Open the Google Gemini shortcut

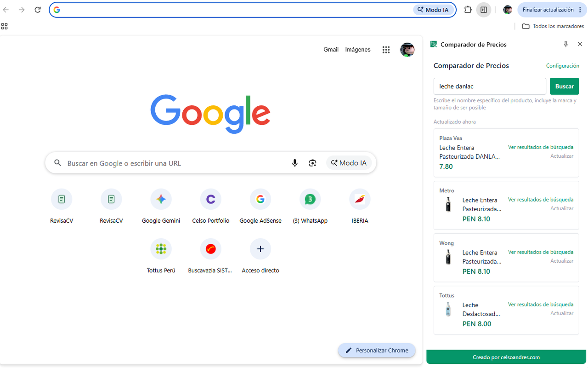(161, 206)
